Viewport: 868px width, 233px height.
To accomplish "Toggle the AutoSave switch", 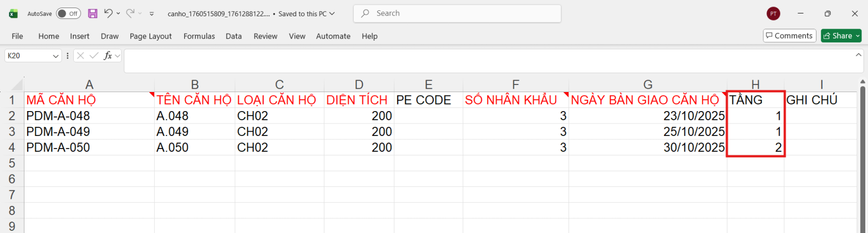I will point(68,14).
